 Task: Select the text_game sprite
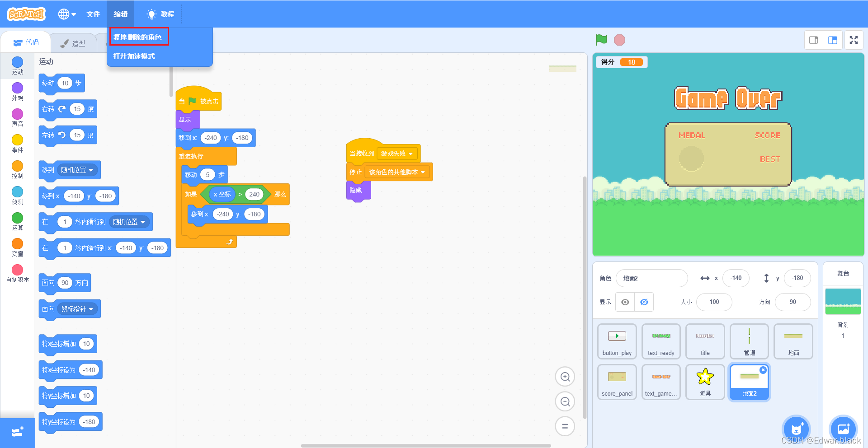click(x=661, y=382)
